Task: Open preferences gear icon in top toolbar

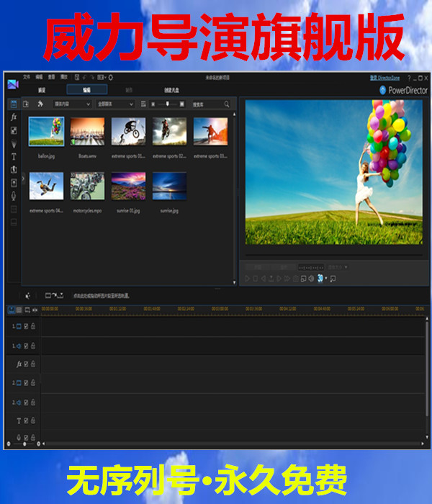Action: coord(111,78)
